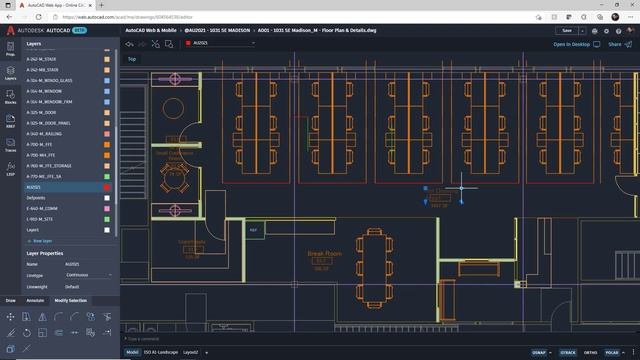Select the Move tool icon

[x=10, y=317]
